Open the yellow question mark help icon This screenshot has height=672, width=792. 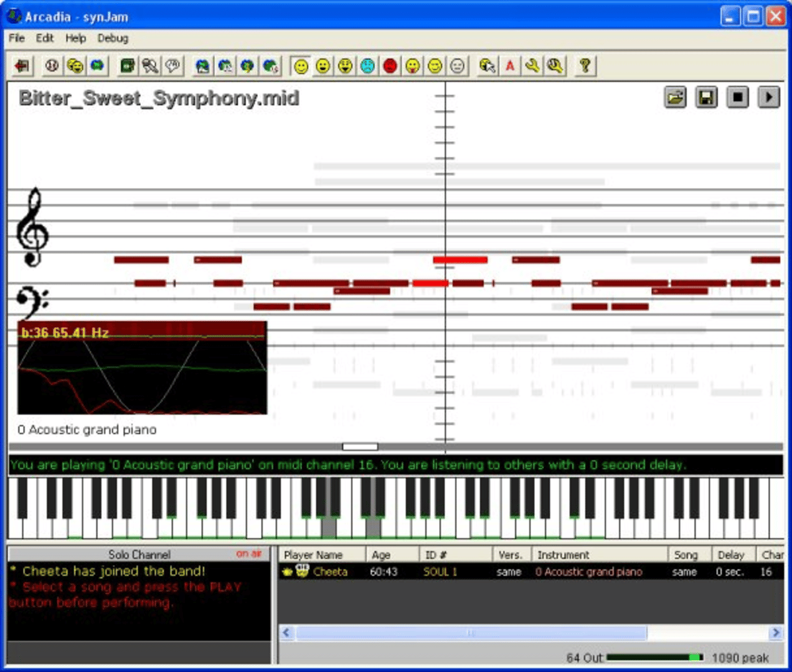[x=584, y=65]
